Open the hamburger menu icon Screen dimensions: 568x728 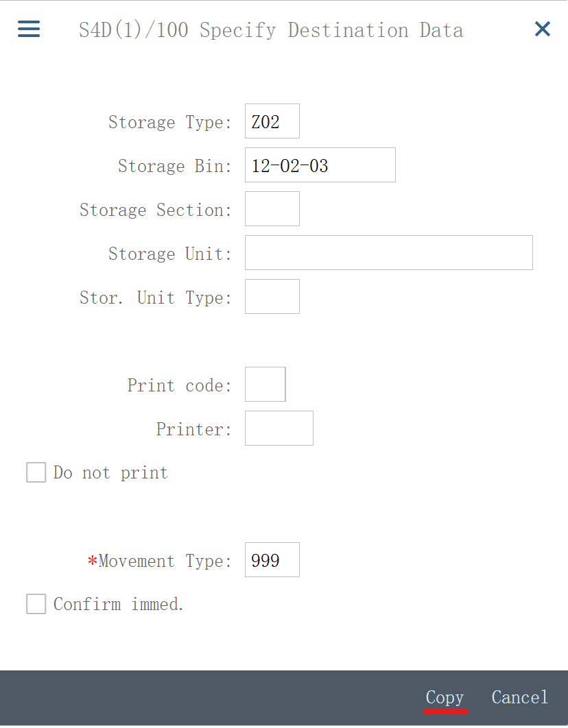29,29
